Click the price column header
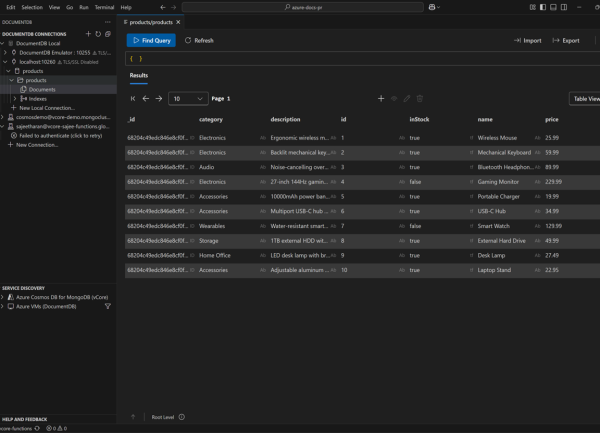This screenshot has width=600, height=433. [x=551, y=119]
